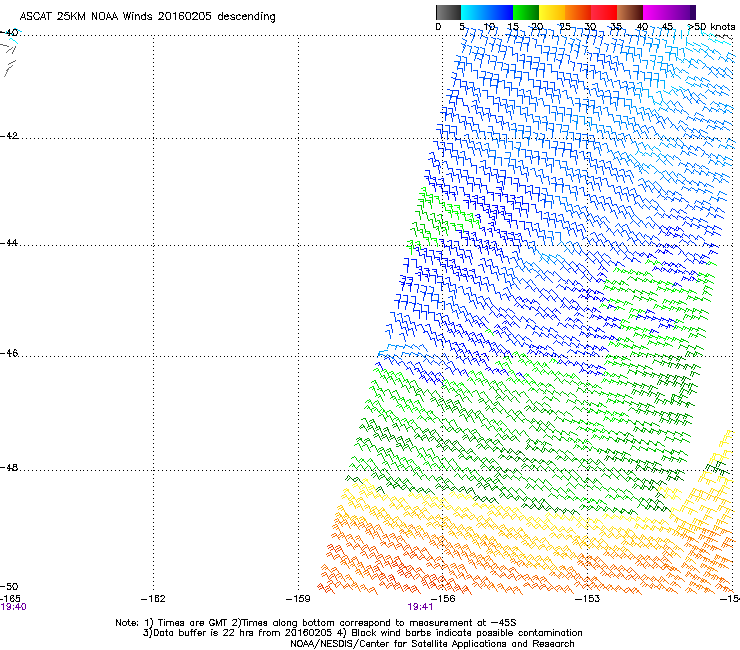This screenshot has width=740, height=650.
Task: Click the '-44' latitude axis label
Action: (9, 243)
